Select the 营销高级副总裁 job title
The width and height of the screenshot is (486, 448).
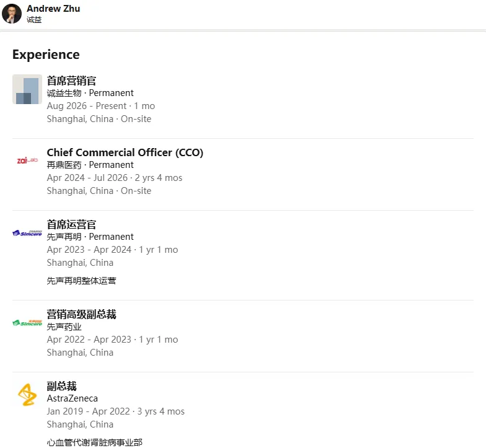[x=82, y=314]
